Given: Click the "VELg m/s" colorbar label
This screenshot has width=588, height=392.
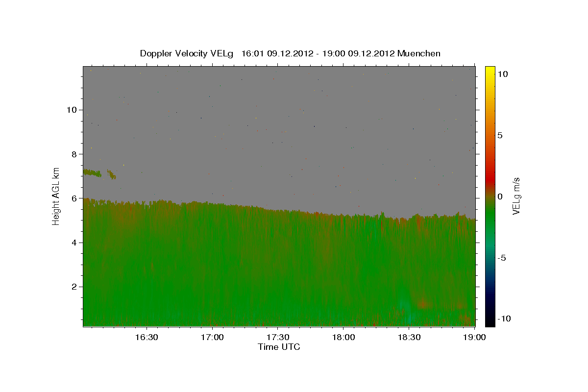Looking at the screenshot, I should tap(516, 196).
